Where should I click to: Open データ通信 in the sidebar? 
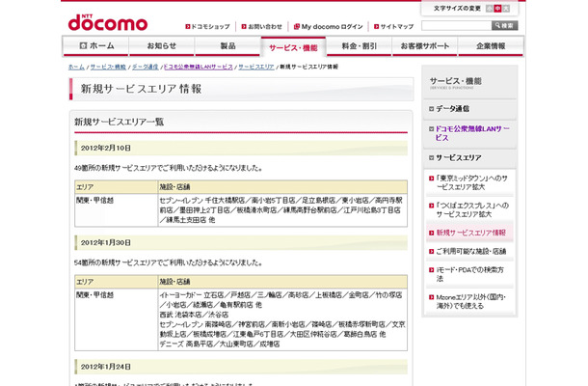[x=452, y=109]
